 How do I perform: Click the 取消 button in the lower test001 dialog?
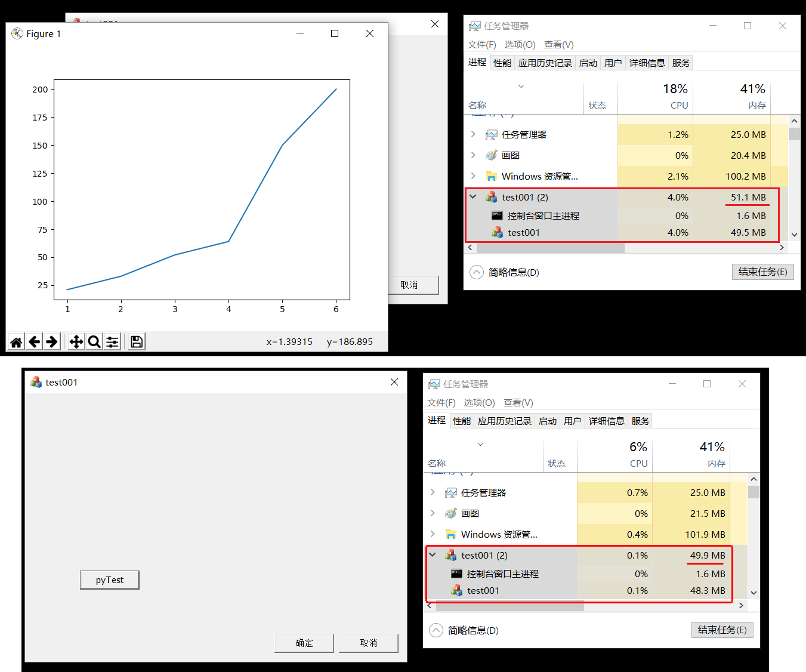369,643
